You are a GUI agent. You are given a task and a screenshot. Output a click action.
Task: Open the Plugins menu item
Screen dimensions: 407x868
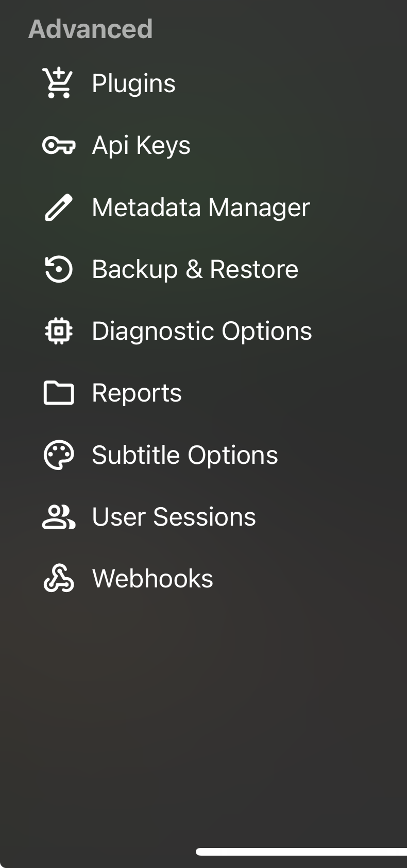pos(133,83)
